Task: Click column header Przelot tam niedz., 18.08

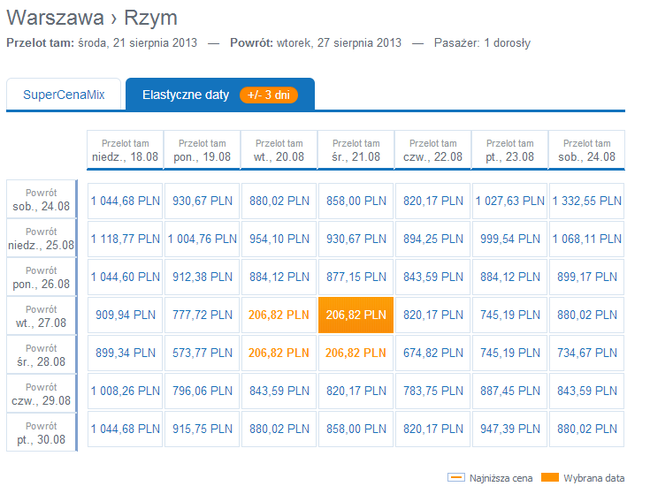Action: 125,150
